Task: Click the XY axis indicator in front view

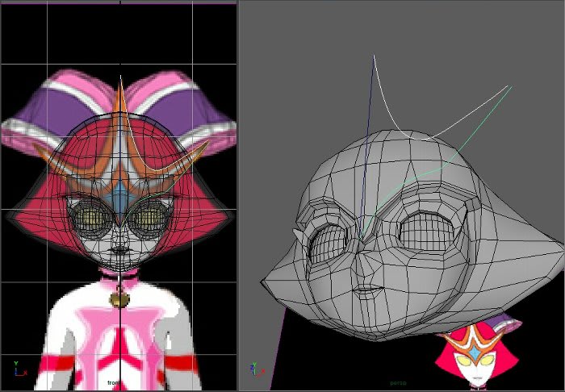Action: 20,369
